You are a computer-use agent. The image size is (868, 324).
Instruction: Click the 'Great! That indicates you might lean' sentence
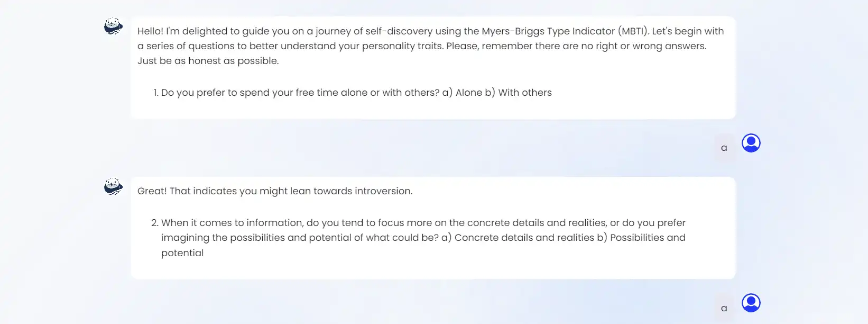pyautogui.click(x=275, y=191)
